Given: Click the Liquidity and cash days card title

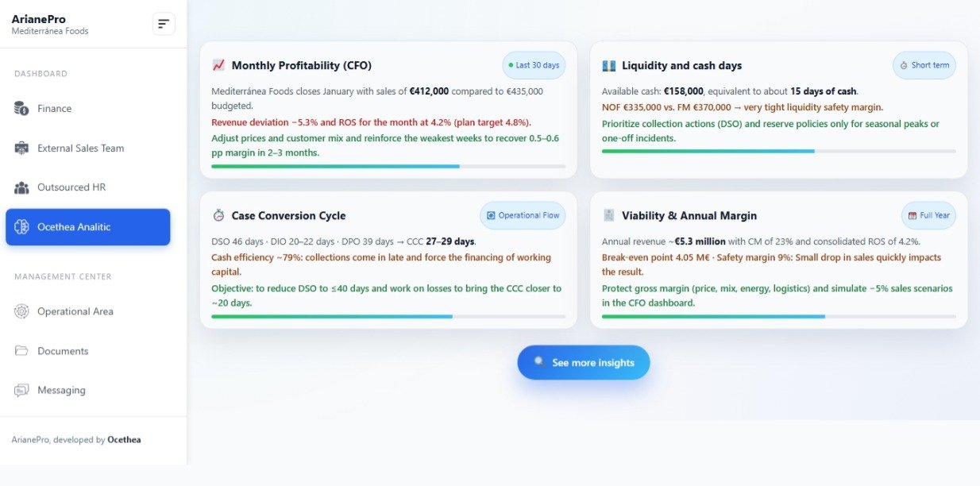Looking at the screenshot, I should click(x=681, y=65).
